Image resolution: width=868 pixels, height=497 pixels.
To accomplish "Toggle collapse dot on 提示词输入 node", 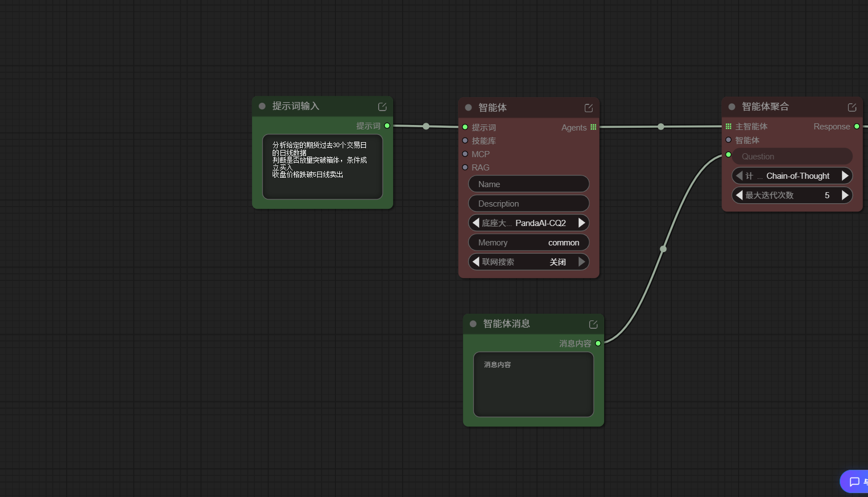I will 262,106.
